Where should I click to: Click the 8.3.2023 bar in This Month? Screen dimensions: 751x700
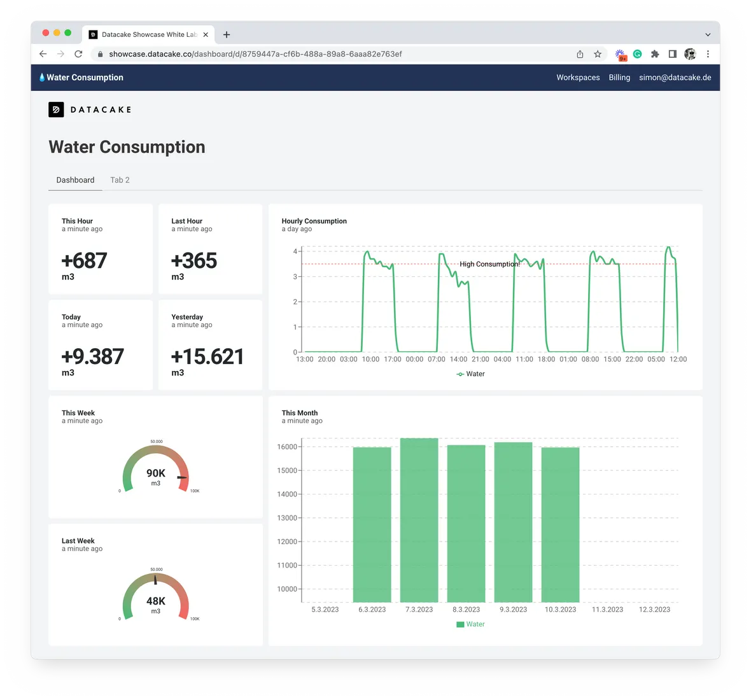pos(466,523)
